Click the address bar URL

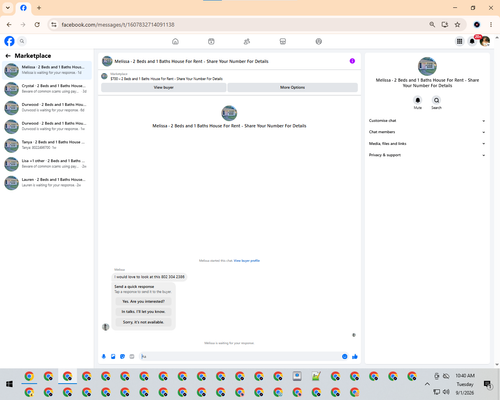click(x=118, y=25)
